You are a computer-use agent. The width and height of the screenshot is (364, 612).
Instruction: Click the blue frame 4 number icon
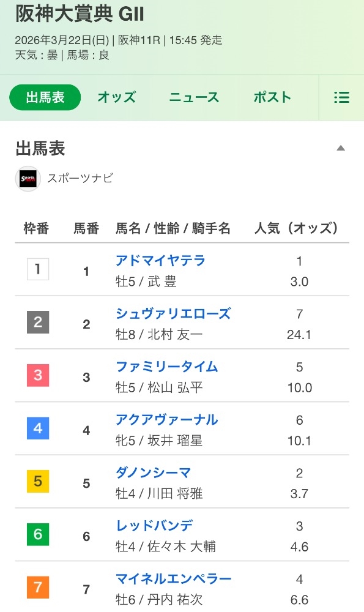[36, 428]
